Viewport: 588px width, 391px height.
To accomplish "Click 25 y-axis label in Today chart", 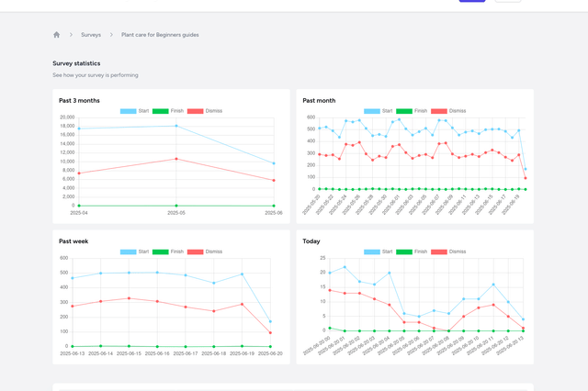I will (x=322, y=258).
